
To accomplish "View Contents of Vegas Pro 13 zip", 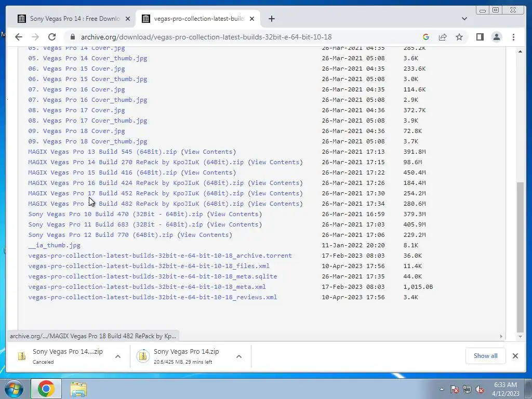I will tap(208, 152).
